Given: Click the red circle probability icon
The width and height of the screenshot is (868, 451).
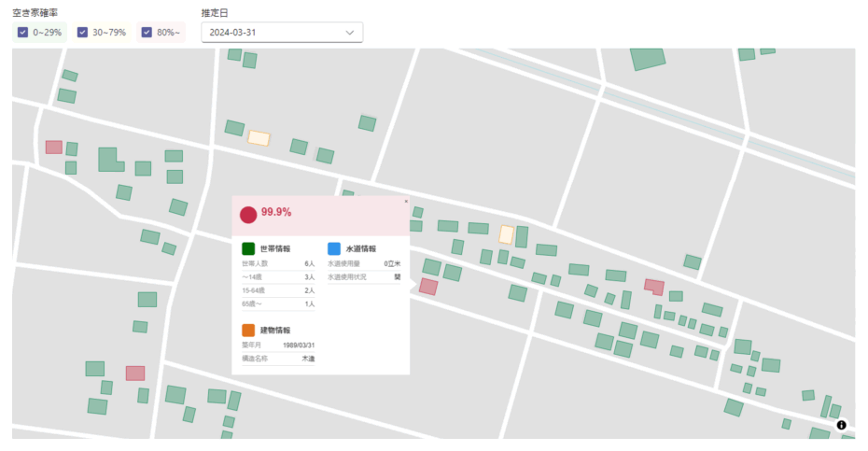Looking at the screenshot, I should tap(248, 215).
